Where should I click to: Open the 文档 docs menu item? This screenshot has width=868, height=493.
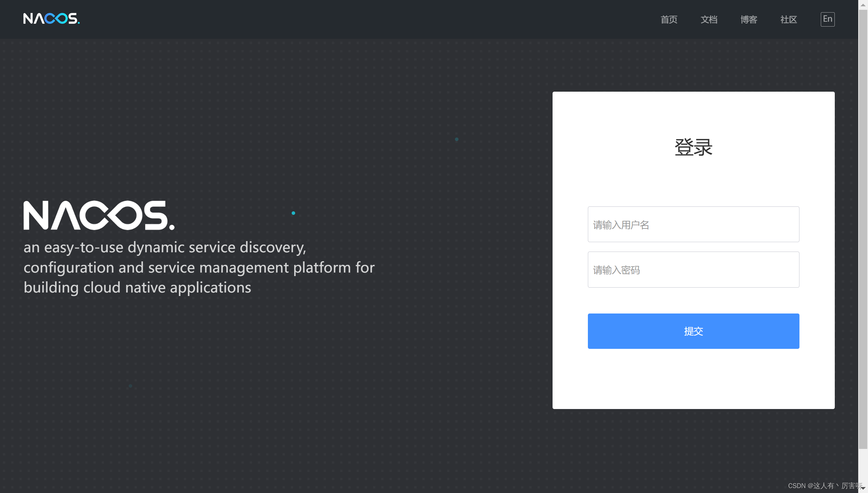[x=709, y=19]
